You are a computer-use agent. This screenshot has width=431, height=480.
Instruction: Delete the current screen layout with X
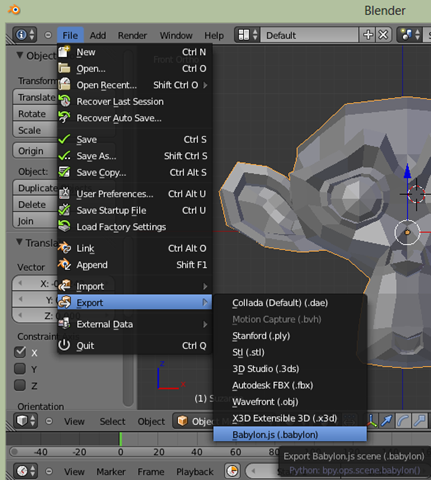(384, 35)
